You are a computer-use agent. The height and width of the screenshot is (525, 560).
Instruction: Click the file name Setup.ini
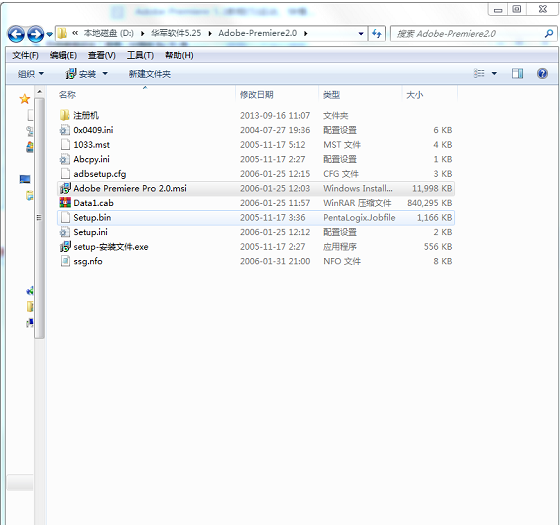pyautogui.click(x=90, y=232)
